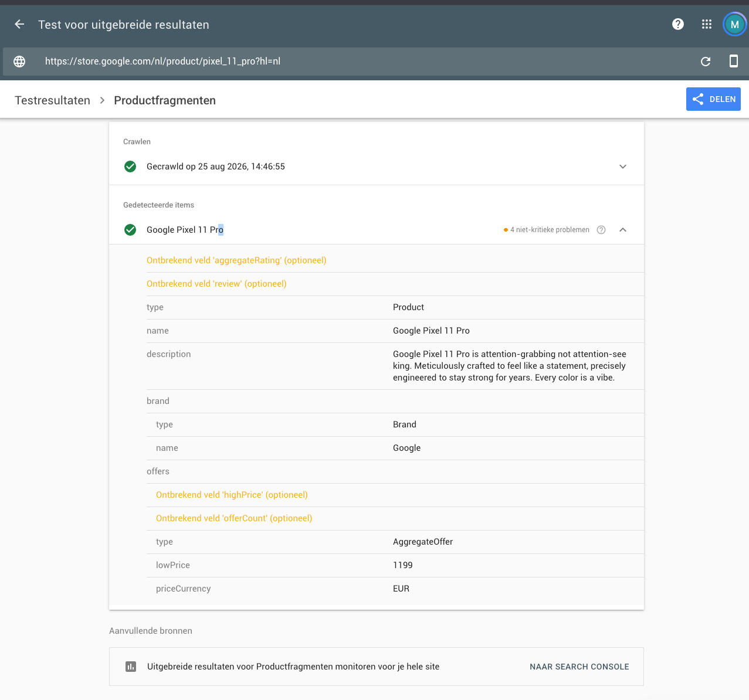
Task: Click green check next to Gecrawld
Action: [130, 166]
